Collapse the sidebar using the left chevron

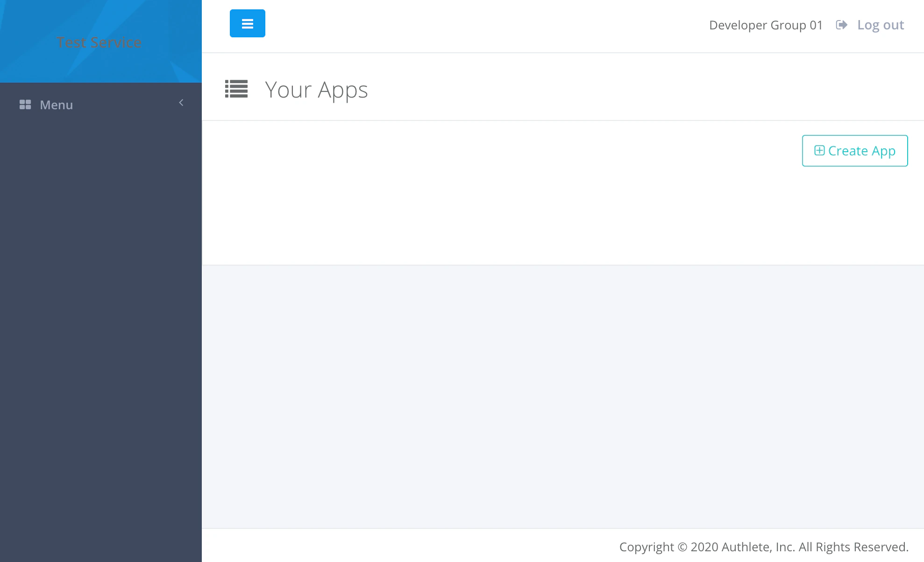point(181,102)
